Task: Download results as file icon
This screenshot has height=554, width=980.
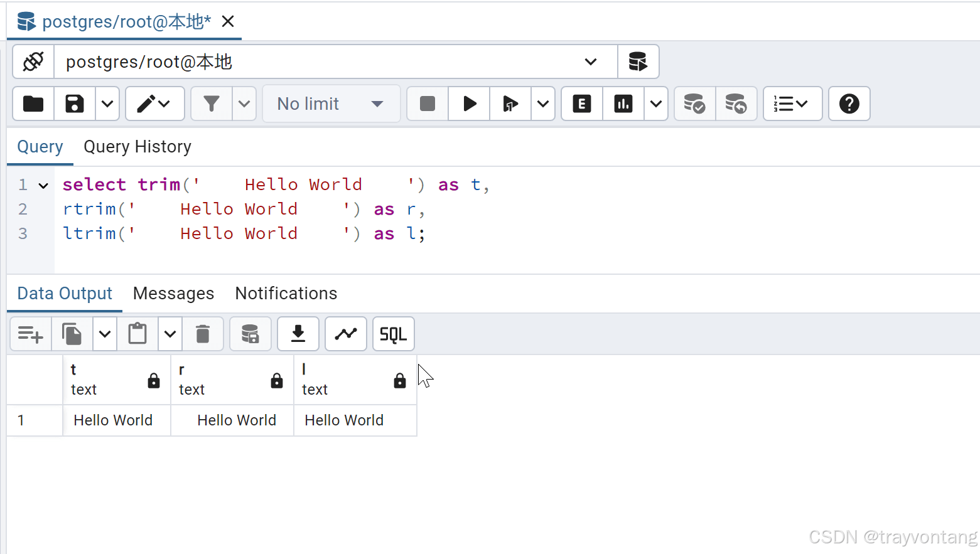Action: (x=298, y=334)
